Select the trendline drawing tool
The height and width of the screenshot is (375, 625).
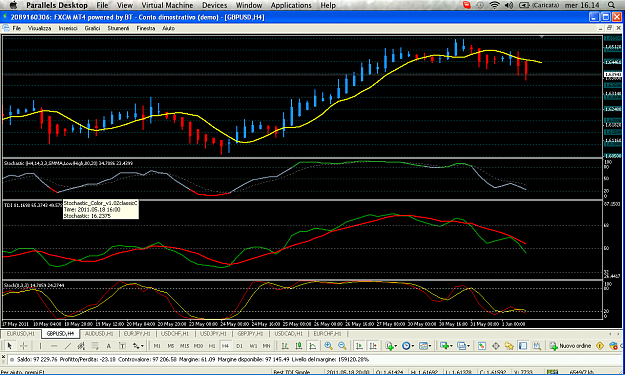coord(67,346)
